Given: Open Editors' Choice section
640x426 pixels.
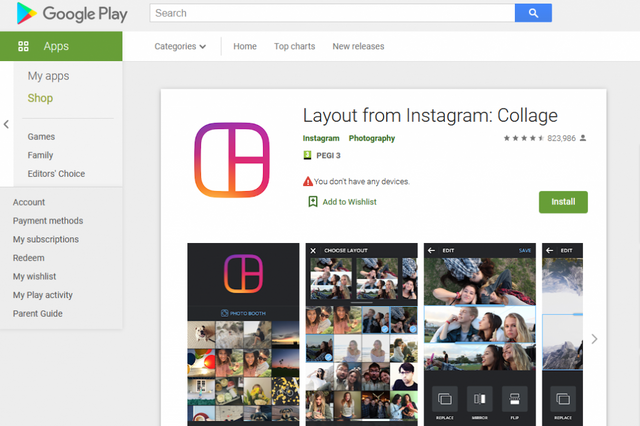Looking at the screenshot, I should pyautogui.click(x=56, y=174).
